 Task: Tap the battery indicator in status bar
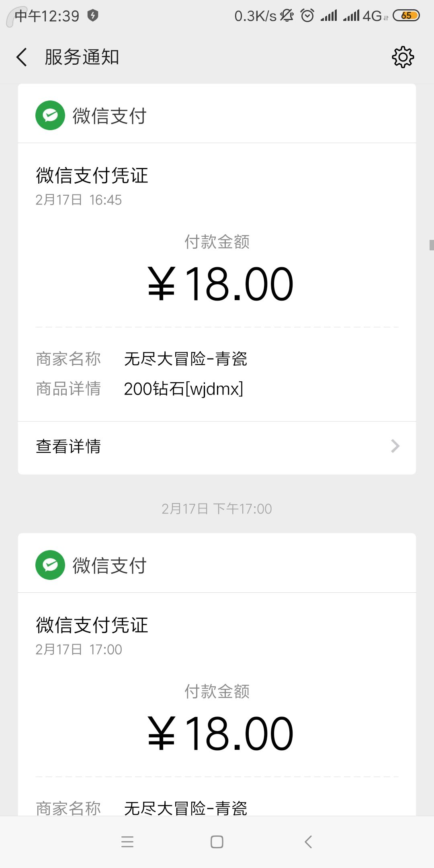point(406,16)
